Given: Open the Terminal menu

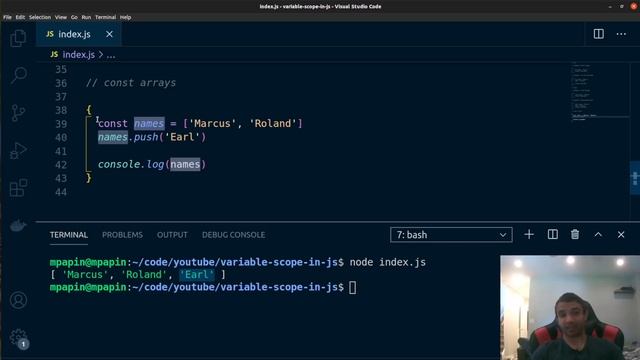Looking at the screenshot, I should (105, 17).
